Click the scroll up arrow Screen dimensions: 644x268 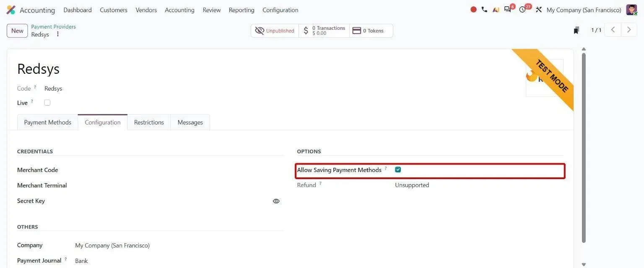(584, 49)
